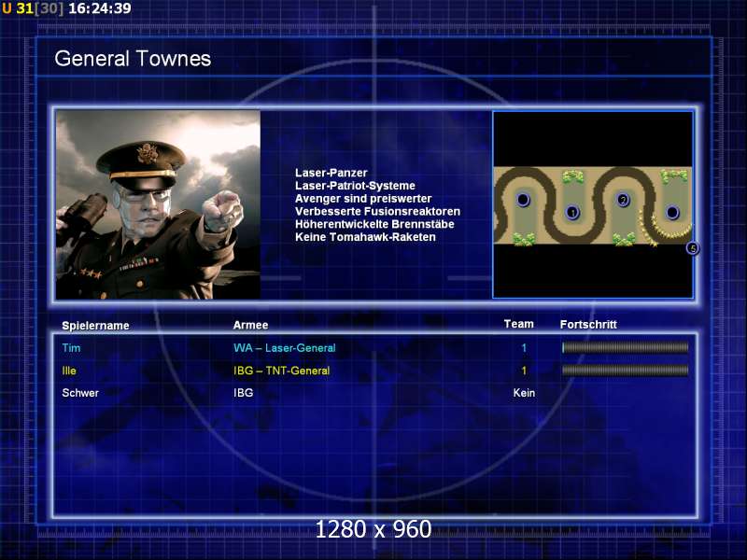Click the Team column header
747x560 pixels.
519,324
